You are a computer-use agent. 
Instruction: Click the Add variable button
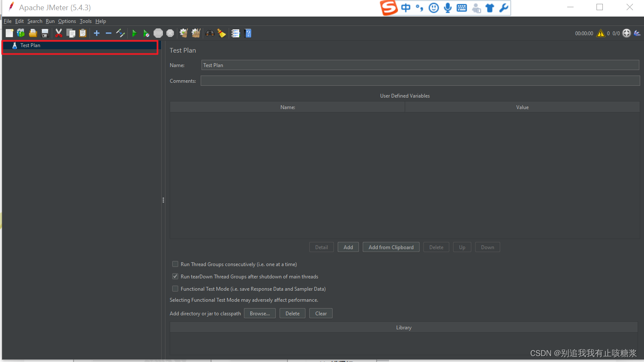point(348,247)
